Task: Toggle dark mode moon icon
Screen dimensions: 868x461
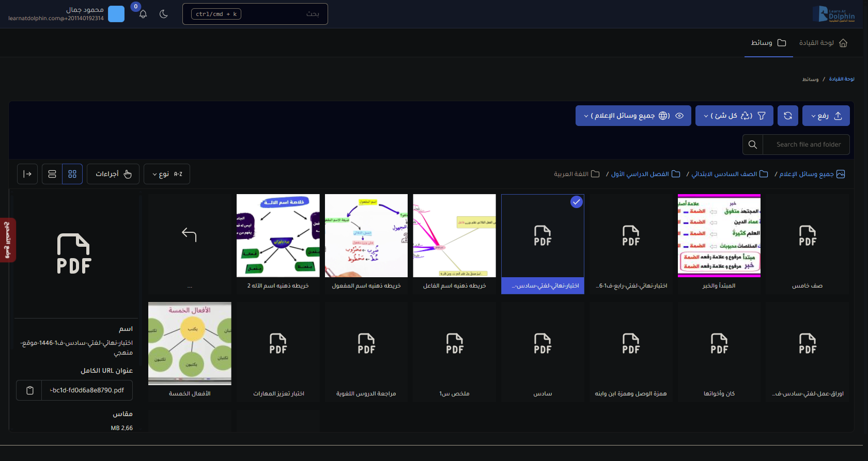Action: pos(164,14)
